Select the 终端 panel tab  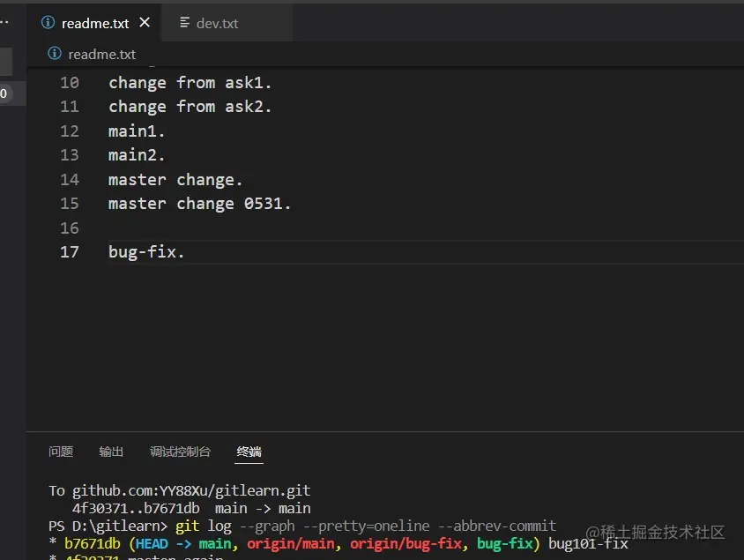coord(249,452)
